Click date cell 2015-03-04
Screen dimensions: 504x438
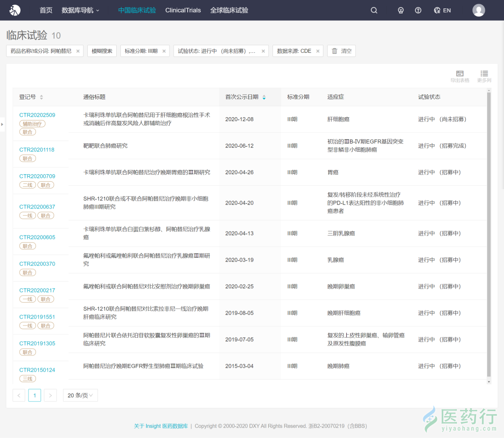pos(239,366)
